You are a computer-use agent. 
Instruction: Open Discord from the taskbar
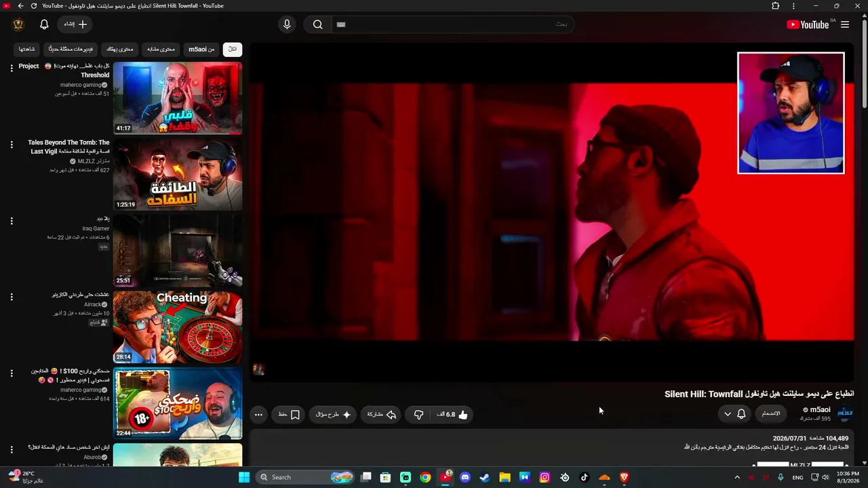click(465, 477)
